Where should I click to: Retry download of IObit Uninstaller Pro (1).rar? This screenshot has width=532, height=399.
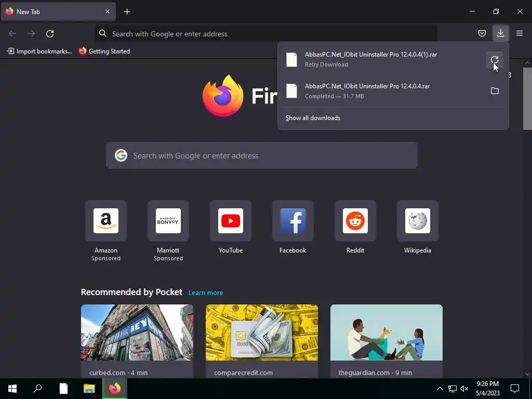495,60
